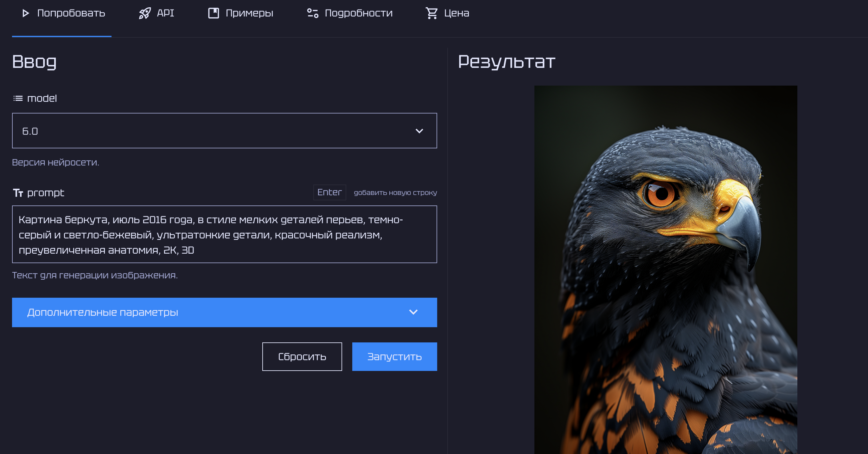Click the play icon next to Попробовать
This screenshot has width=868, height=454.
click(x=25, y=13)
